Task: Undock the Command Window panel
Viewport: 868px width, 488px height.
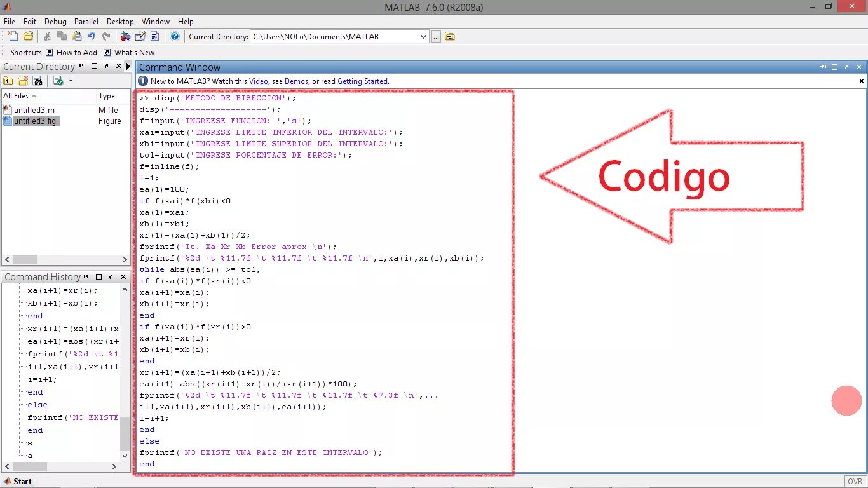Action: (847, 67)
